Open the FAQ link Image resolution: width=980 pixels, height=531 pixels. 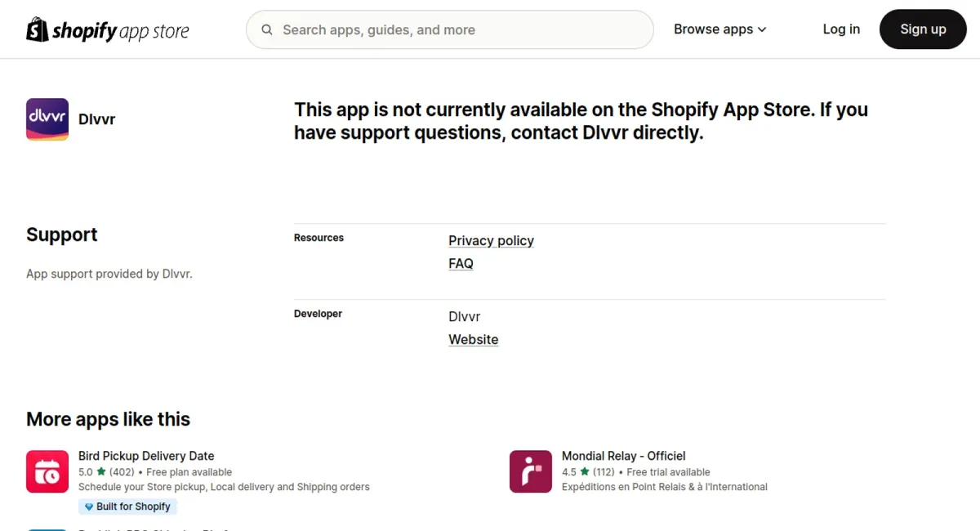461,263
